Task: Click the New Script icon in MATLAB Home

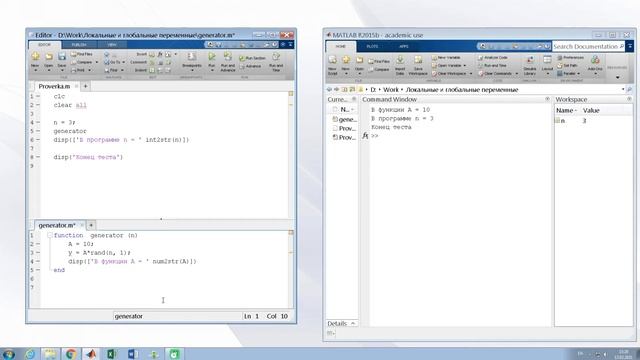Action: pyautogui.click(x=332, y=60)
